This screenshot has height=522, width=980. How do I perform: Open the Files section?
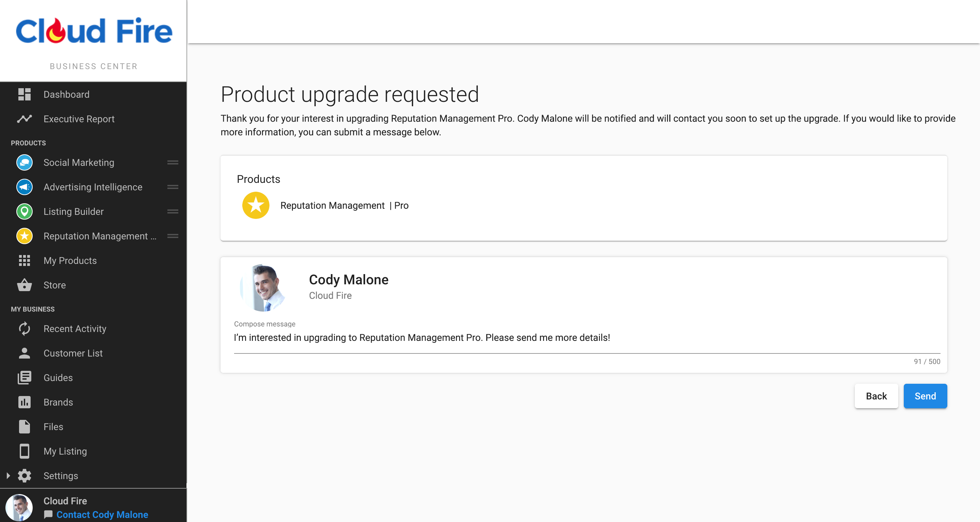click(93, 426)
